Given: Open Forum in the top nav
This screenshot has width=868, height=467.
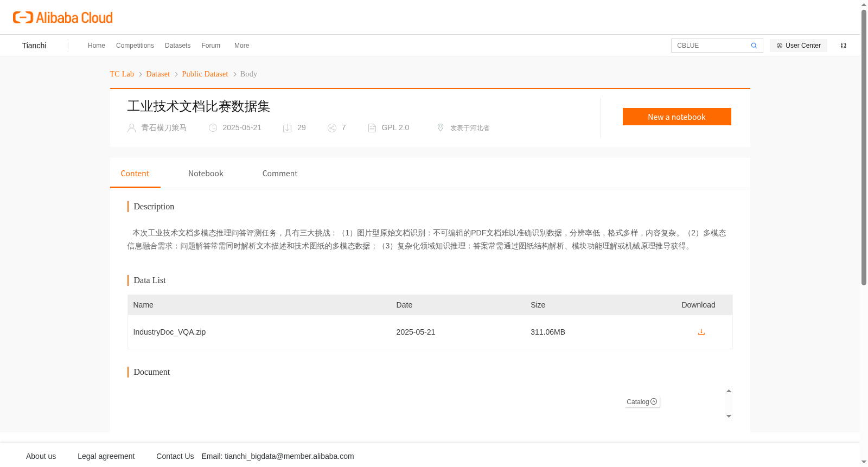Looking at the screenshot, I should [211, 46].
